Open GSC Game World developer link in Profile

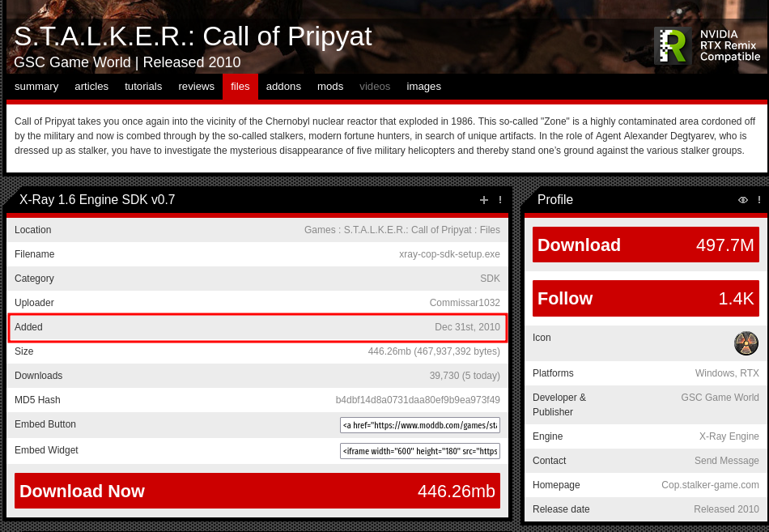pyautogui.click(x=720, y=398)
